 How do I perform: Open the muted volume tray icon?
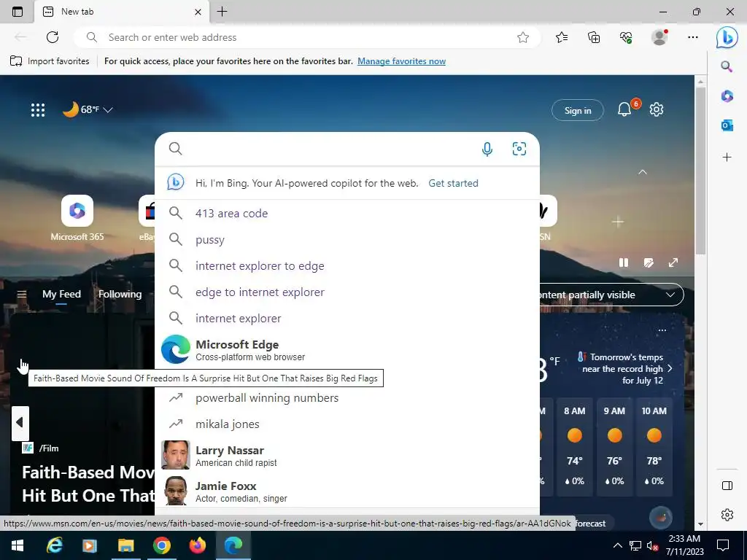[652, 545]
